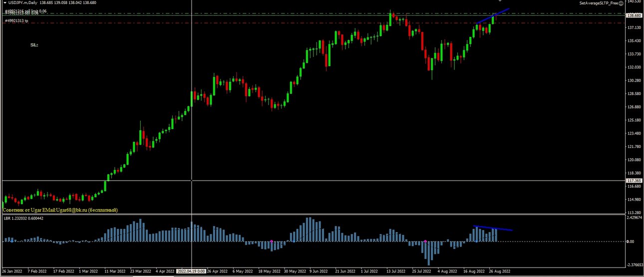Image resolution: width=644 pixels, height=277 pixels.
Task: Select the #49921316 sell limit 0.06 order label
Action: pos(26,11)
